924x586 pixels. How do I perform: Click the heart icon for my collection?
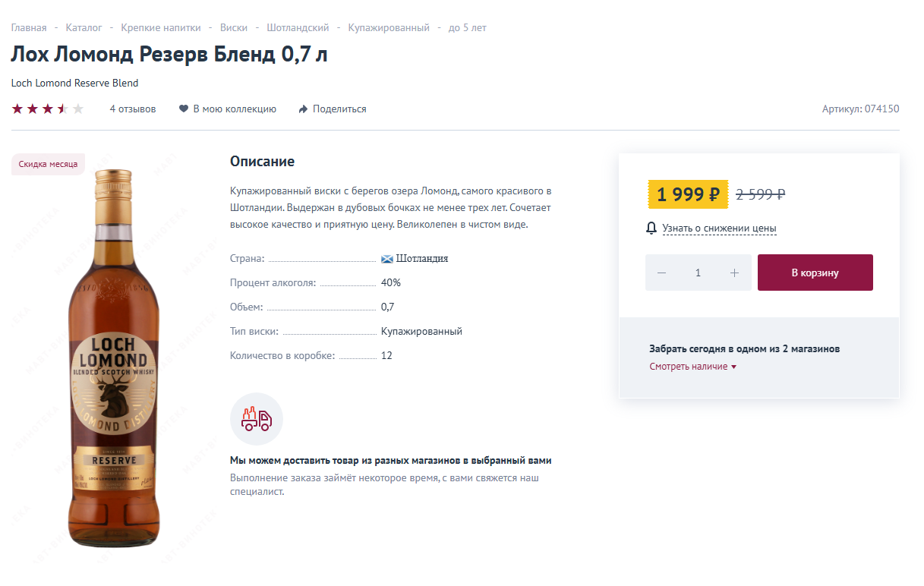[183, 109]
